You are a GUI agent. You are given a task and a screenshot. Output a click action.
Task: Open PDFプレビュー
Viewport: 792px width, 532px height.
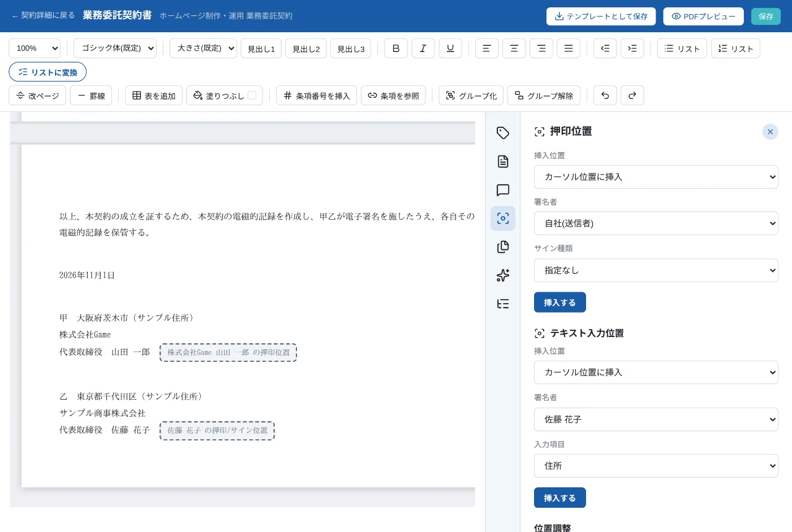(704, 16)
